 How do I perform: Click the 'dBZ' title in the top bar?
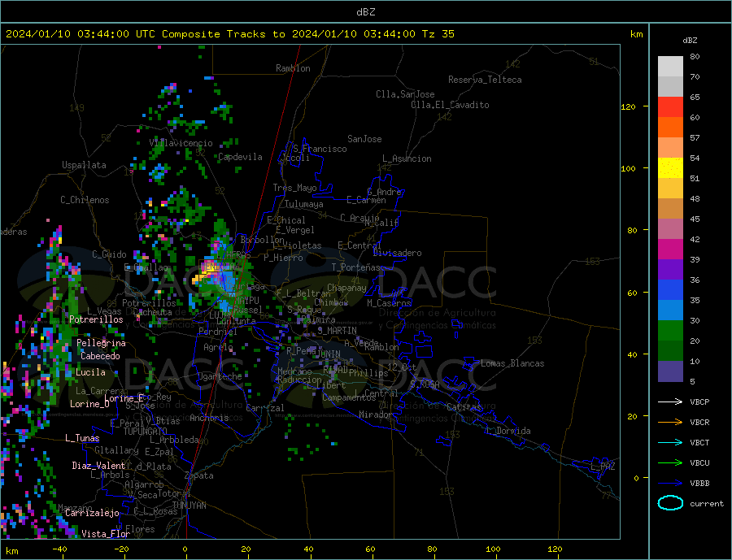365,12
